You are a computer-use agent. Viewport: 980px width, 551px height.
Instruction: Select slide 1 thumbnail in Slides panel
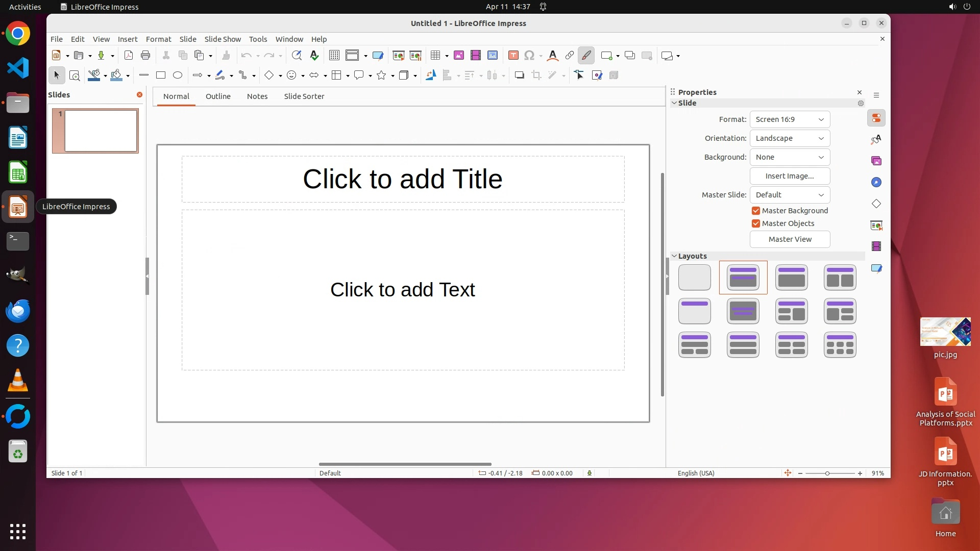[101, 131]
